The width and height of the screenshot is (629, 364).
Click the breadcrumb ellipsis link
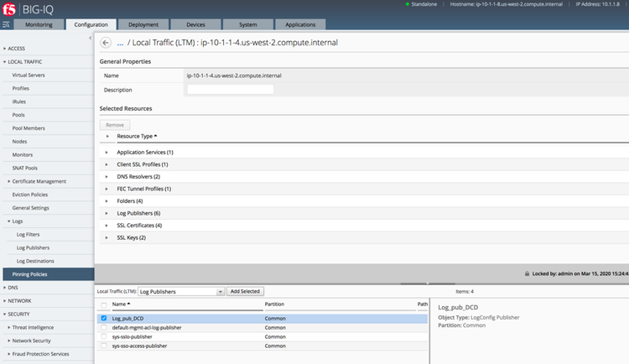121,42
